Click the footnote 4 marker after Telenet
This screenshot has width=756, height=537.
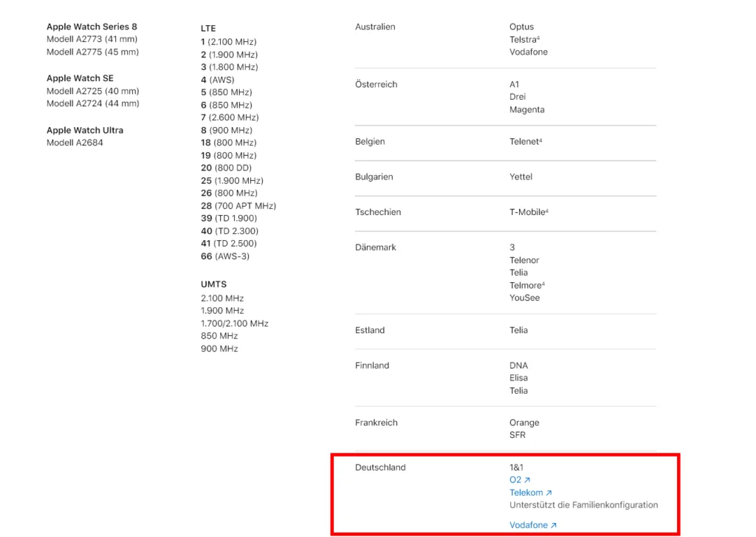(541, 140)
